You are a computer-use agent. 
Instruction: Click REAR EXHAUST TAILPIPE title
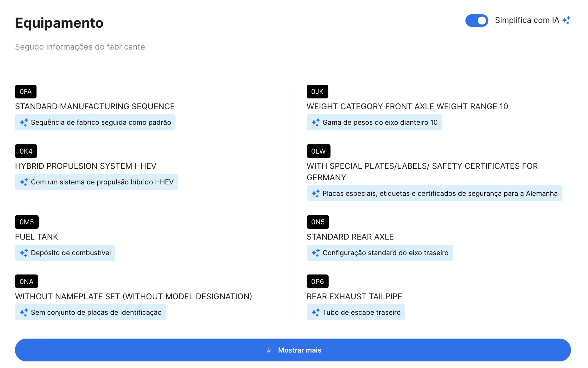(354, 296)
